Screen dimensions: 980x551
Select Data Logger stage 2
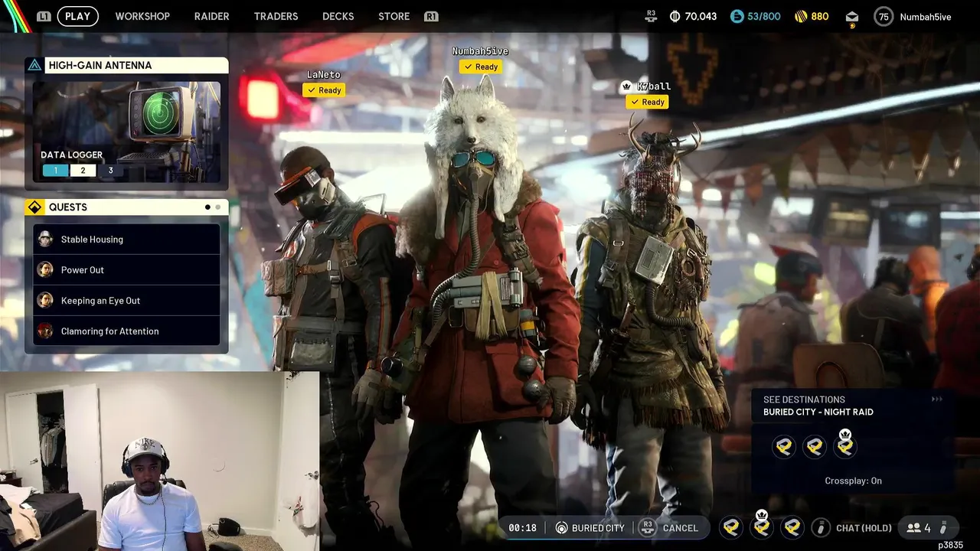tap(83, 171)
